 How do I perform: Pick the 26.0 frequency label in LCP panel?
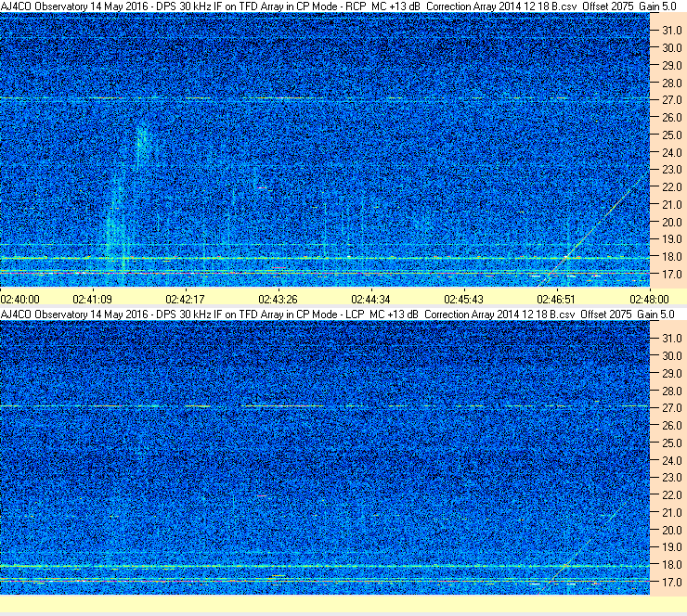[671, 426]
